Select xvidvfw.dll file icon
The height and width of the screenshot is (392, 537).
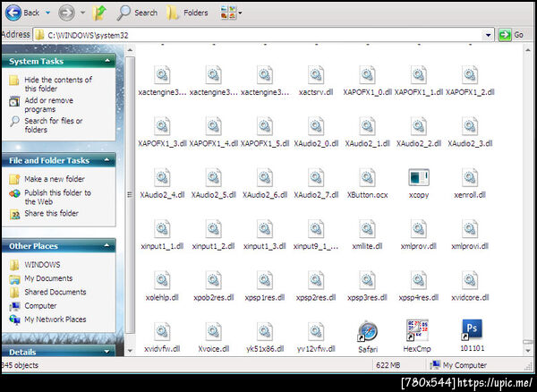tap(162, 331)
